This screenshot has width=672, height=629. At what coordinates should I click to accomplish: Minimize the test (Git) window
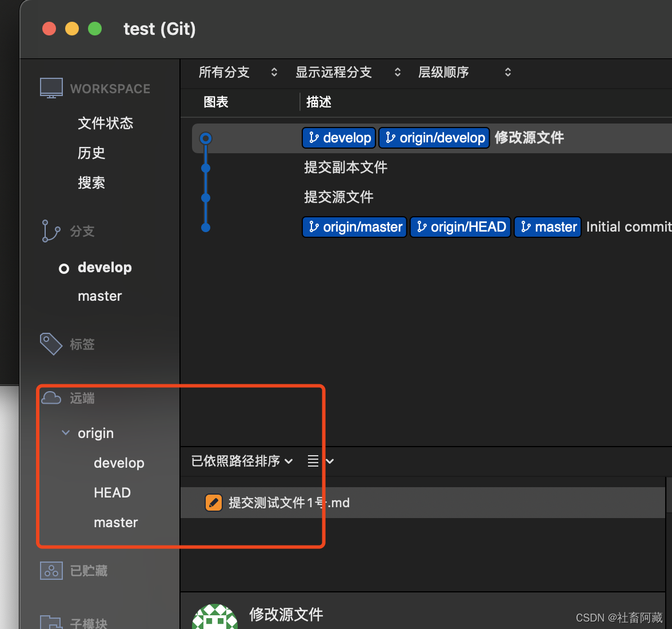pos(72,29)
